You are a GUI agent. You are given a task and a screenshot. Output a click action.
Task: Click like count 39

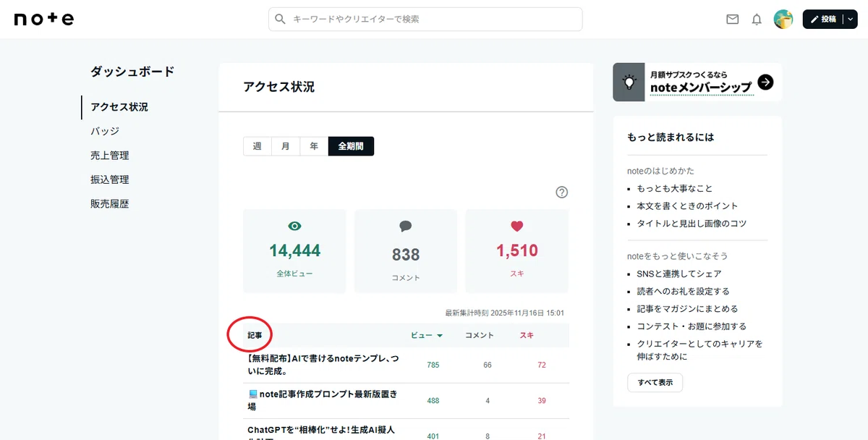click(x=542, y=401)
